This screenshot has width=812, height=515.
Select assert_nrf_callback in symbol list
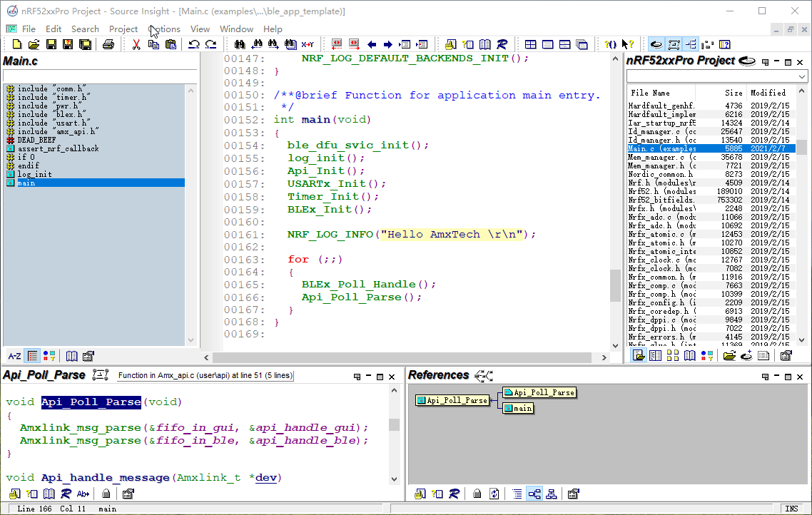[x=59, y=148]
